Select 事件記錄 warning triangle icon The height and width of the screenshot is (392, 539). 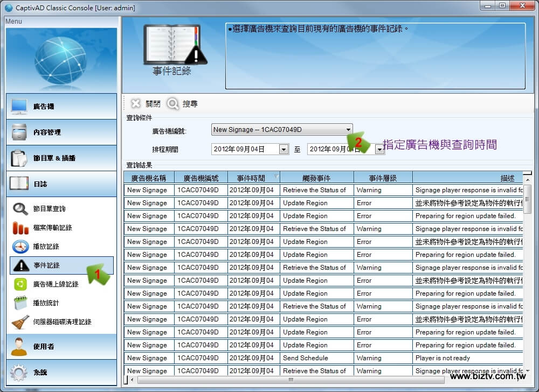click(x=20, y=265)
